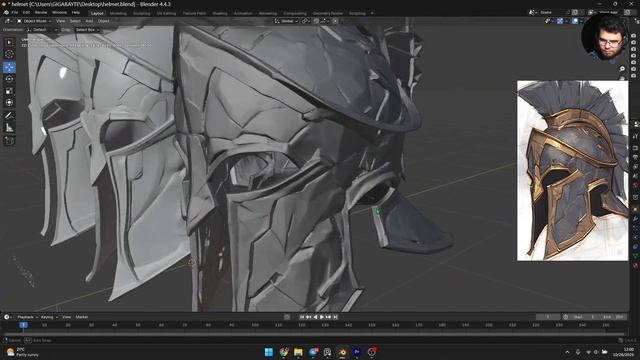Jump to the next keyframe
Screen dimensions: 640x360
tap(329, 317)
